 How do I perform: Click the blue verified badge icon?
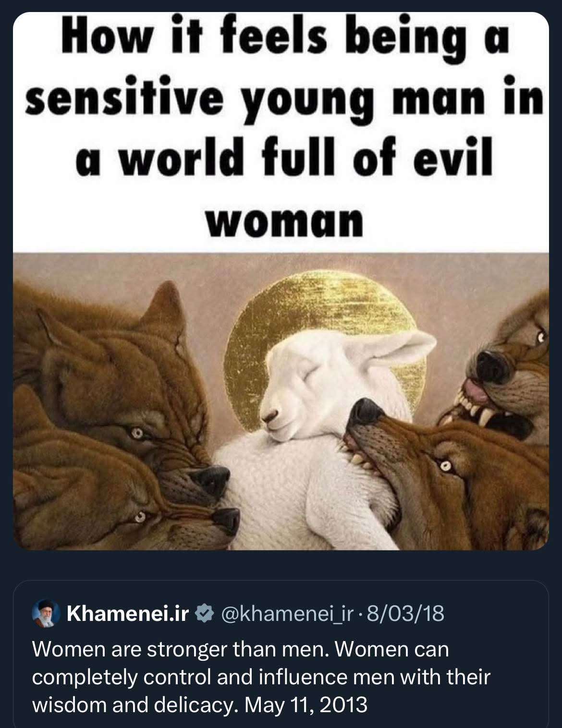click(x=203, y=613)
